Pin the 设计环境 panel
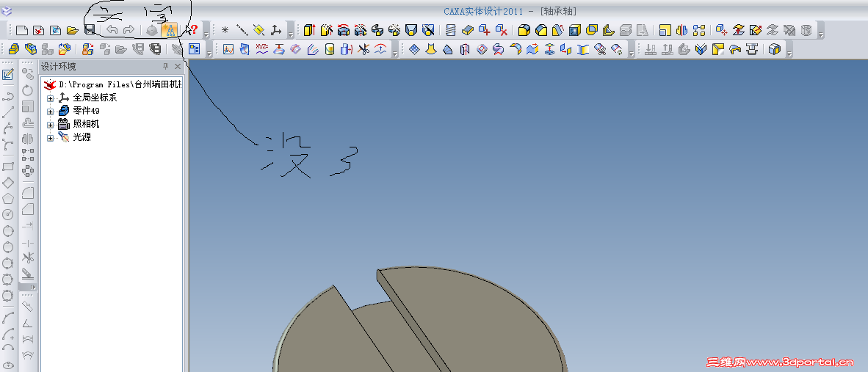 (165, 66)
